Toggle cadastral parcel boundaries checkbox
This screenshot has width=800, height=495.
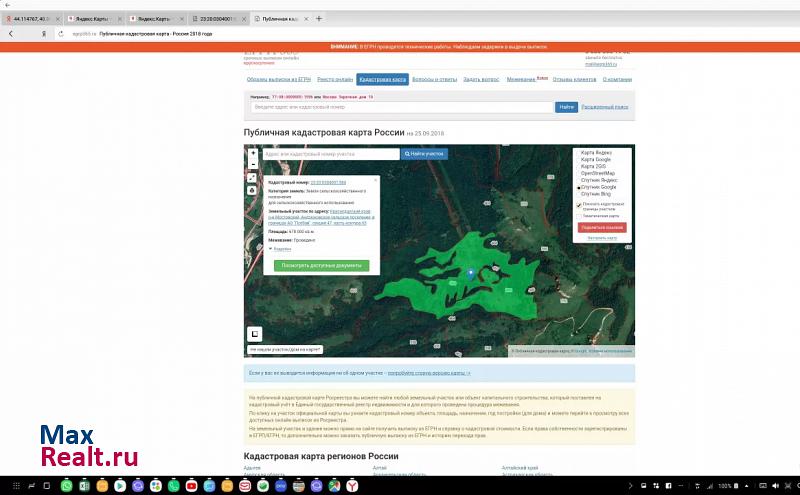tap(579, 206)
